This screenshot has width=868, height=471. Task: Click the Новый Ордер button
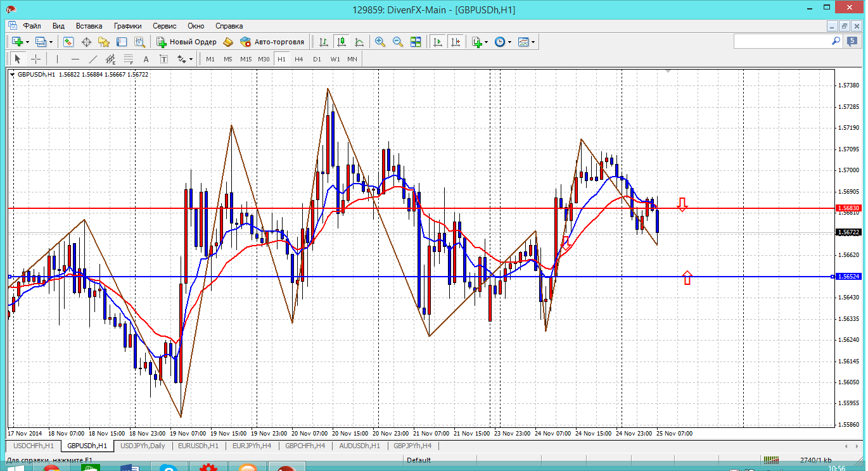pos(186,42)
